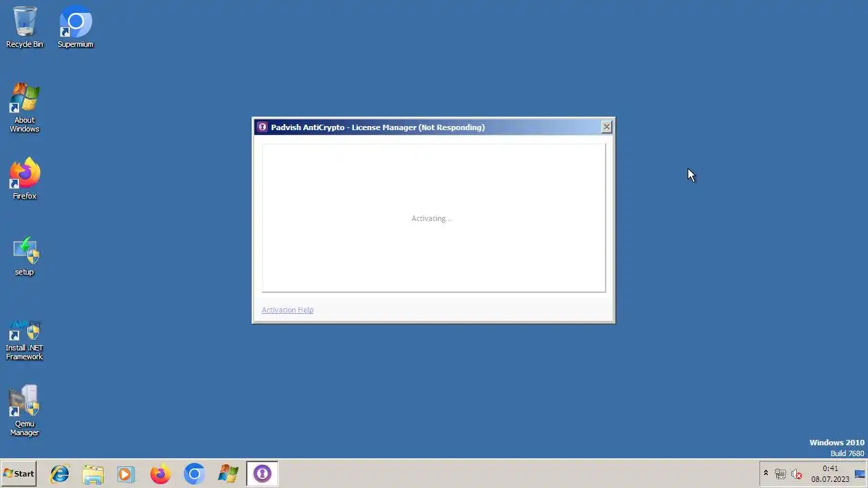Select the Firefox desktop shortcut
This screenshot has height=488, width=868.
[24, 179]
